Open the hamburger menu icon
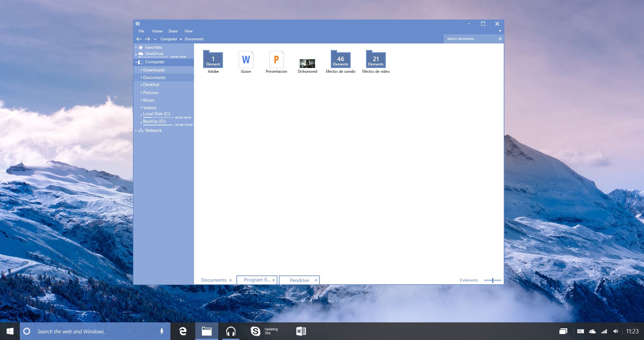 coord(137,24)
